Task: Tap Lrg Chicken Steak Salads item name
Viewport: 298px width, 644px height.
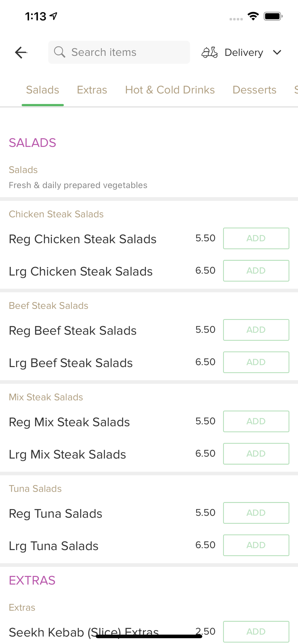Action: coord(81,271)
